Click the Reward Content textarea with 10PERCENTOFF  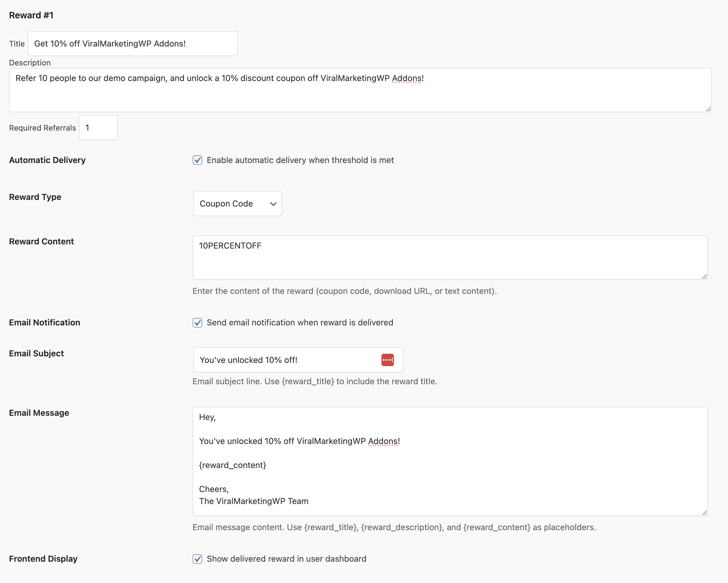click(x=450, y=257)
